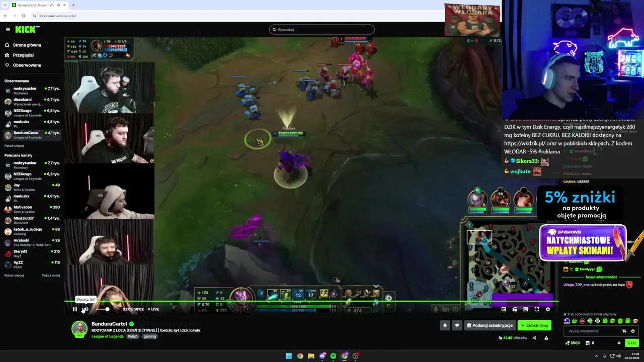Open NEEXcsgo in Obserwowane list
The height and width of the screenshot is (362, 644).
click(32, 113)
